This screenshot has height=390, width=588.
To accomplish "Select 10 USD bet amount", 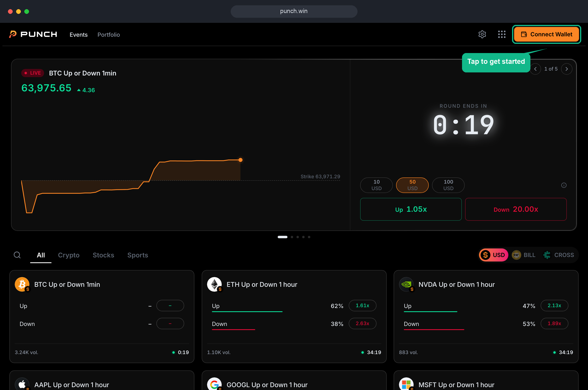I will pos(376,185).
